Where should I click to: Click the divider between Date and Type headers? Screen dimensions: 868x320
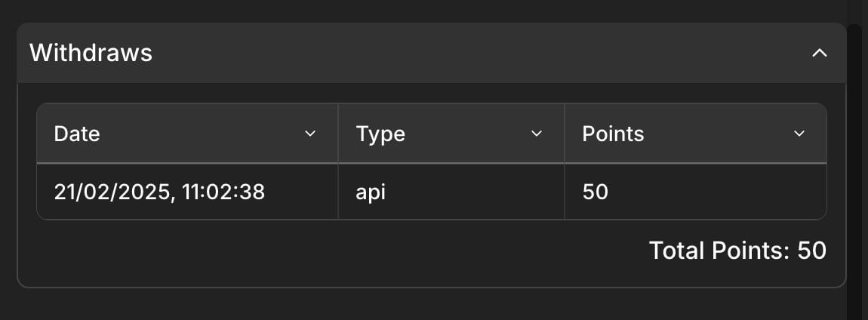click(x=337, y=134)
